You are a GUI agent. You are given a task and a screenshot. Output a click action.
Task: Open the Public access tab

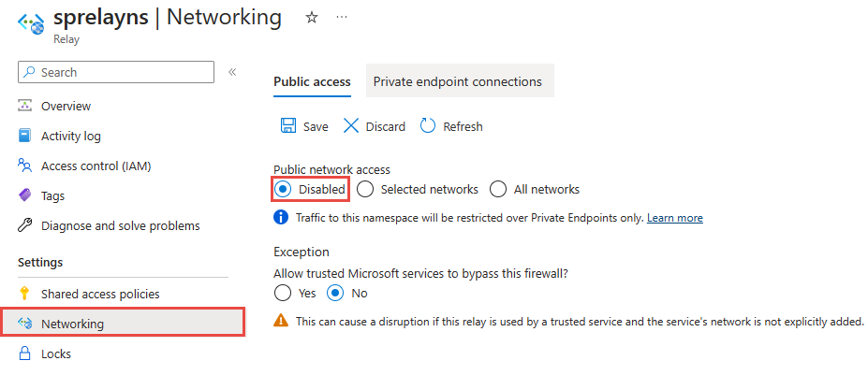tap(312, 81)
